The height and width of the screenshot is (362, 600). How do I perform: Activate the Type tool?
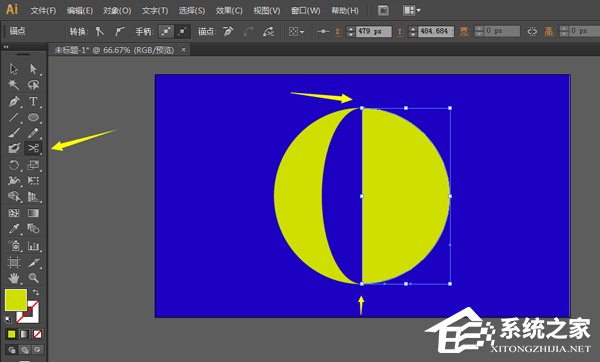(33, 101)
